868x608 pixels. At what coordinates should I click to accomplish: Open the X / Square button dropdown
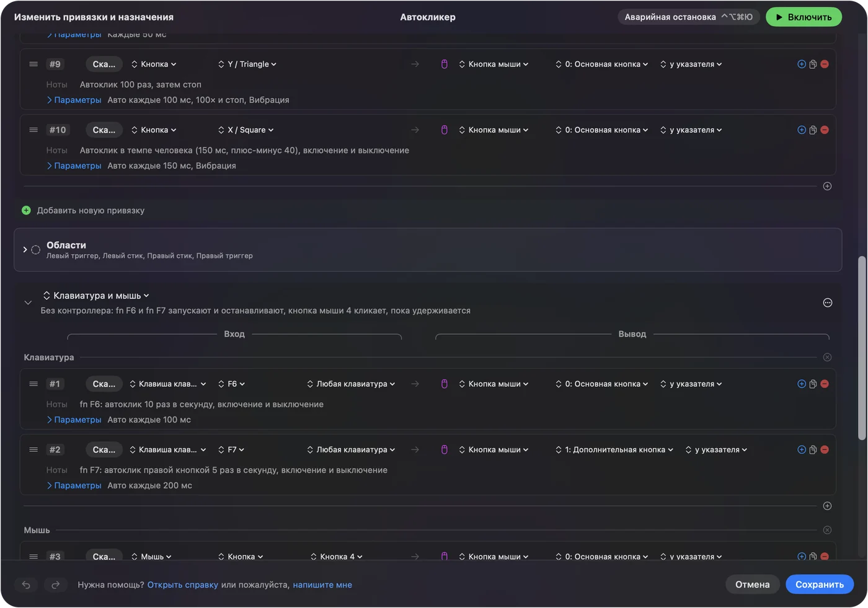pyautogui.click(x=246, y=130)
